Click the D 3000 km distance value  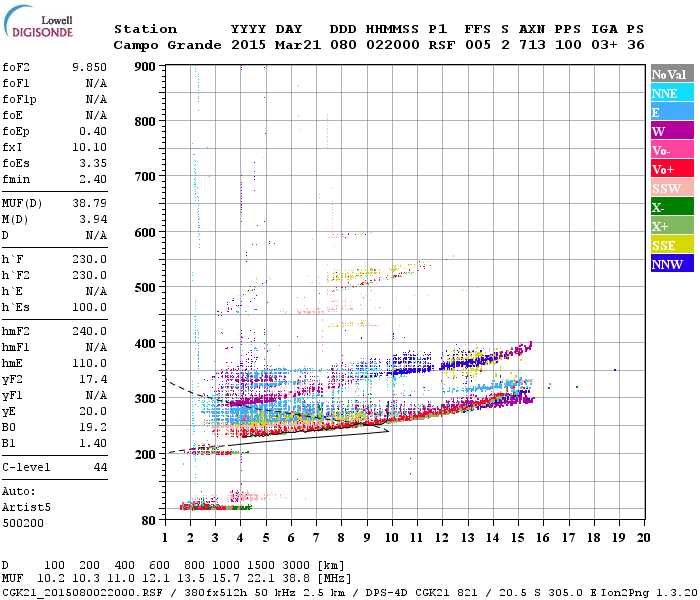pyautogui.click(x=296, y=565)
